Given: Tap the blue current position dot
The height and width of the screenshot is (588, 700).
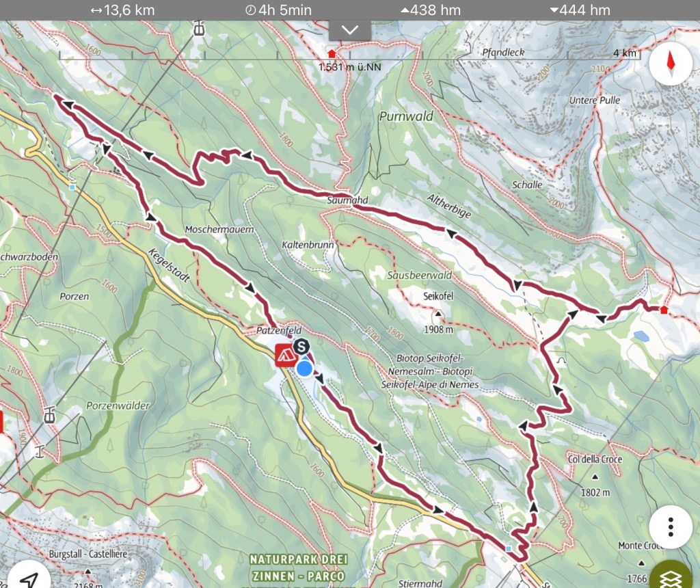Looking at the screenshot, I should coord(304,369).
